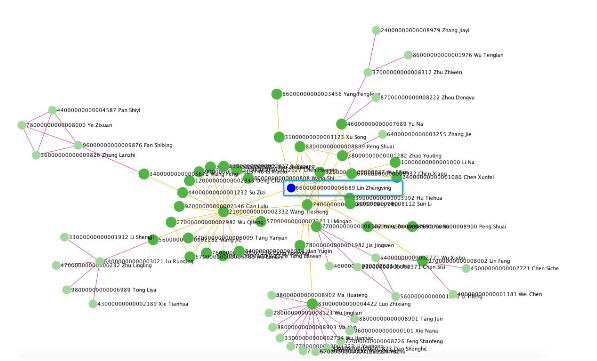Select the Yu Na node circle

click(x=342, y=124)
